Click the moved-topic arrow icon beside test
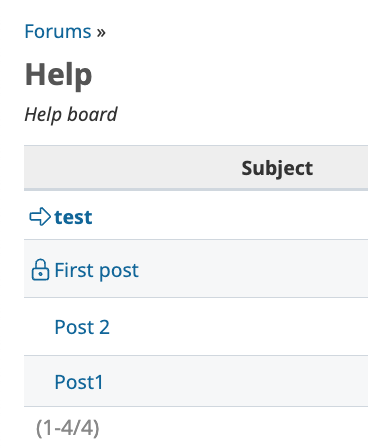 [40, 217]
